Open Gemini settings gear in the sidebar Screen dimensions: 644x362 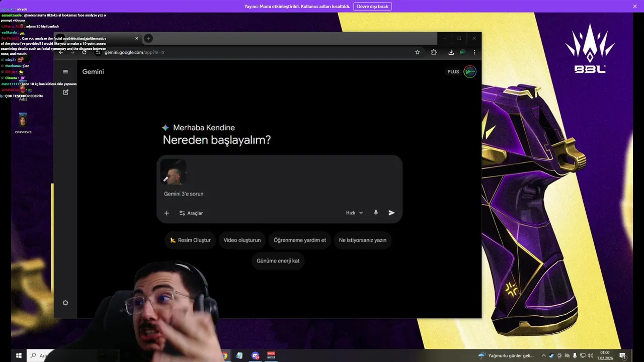65,303
